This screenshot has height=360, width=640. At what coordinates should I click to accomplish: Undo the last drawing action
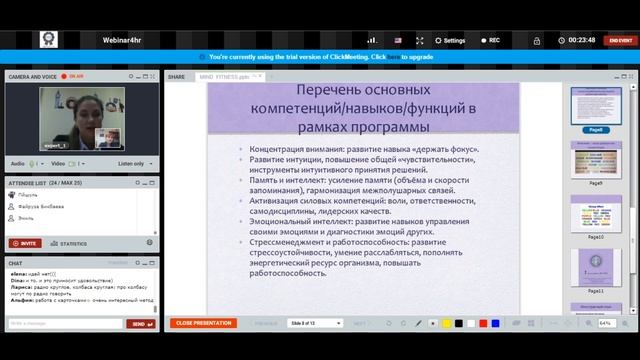389,323
